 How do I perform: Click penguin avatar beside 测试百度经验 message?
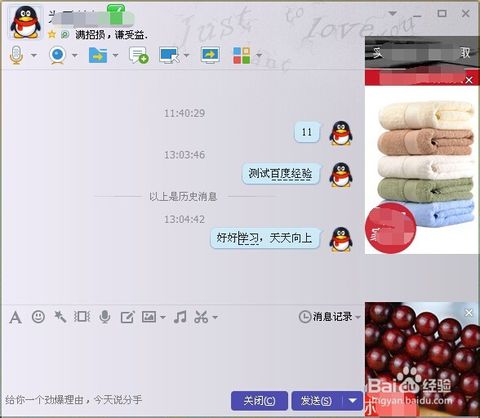(x=341, y=175)
